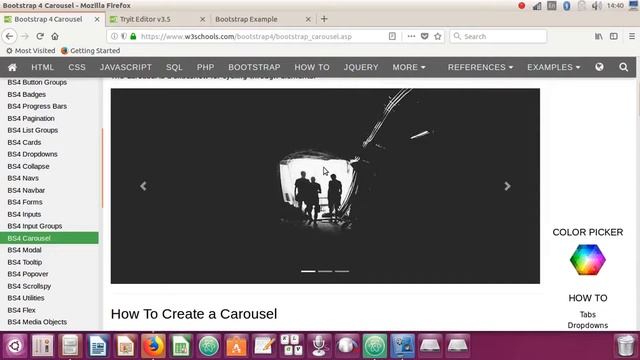The width and height of the screenshot is (640, 360).
Task: Reload the page with the refresh icon
Action: [x=40, y=36]
